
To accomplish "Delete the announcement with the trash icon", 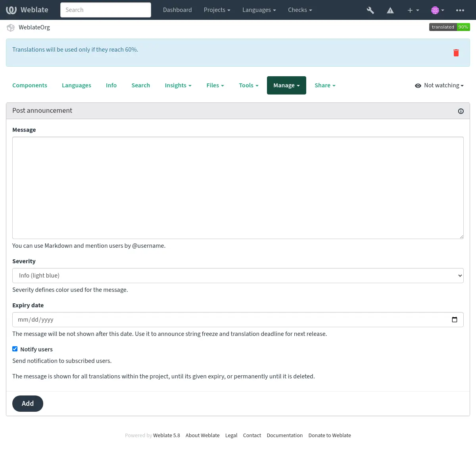I will coord(456,53).
